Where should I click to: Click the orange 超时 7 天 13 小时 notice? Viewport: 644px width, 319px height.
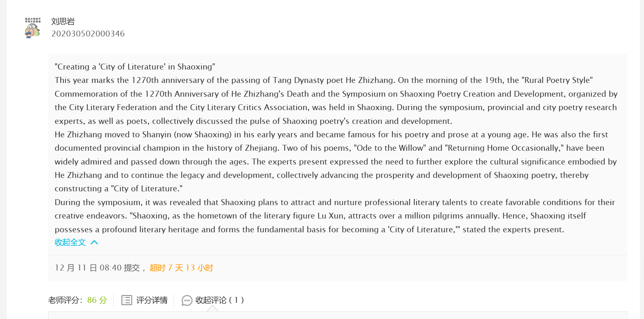coord(181,268)
